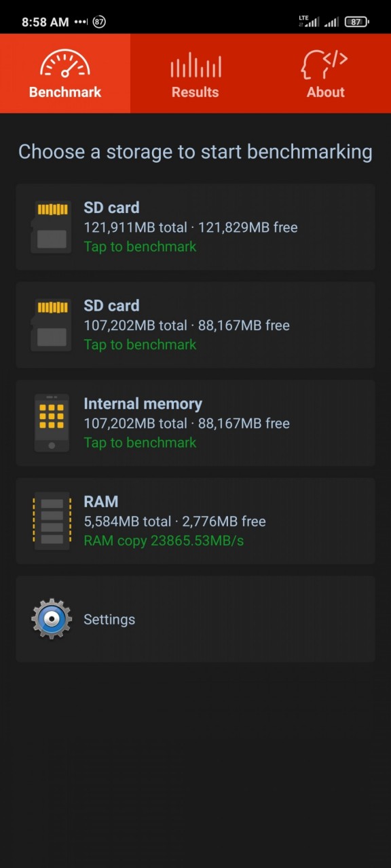Select the RAM copy 23865.53MB/s result
The image size is (391, 868).
(x=164, y=540)
